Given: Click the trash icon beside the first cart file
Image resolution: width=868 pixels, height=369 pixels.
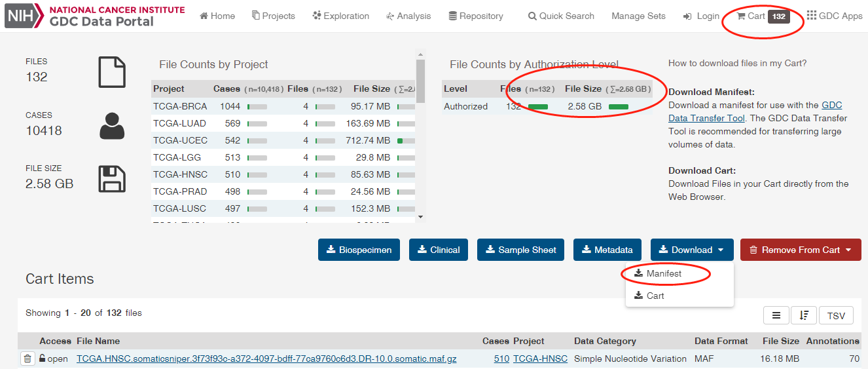Looking at the screenshot, I should click(27, 359).
